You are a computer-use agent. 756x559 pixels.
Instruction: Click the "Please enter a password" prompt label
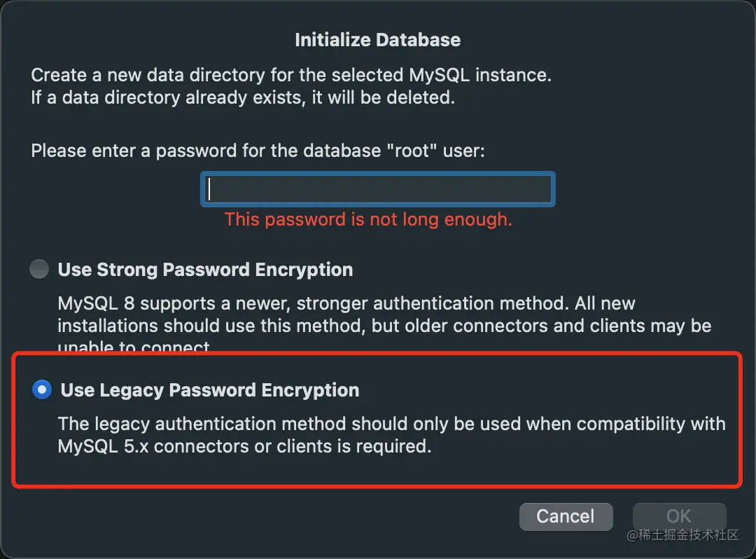click(x=258, y=151)
